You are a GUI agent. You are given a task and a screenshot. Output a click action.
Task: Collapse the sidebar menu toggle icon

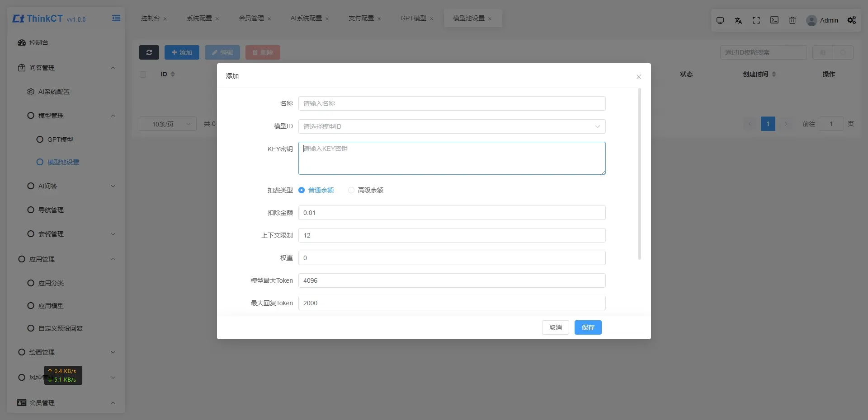[x=116, y=18]
